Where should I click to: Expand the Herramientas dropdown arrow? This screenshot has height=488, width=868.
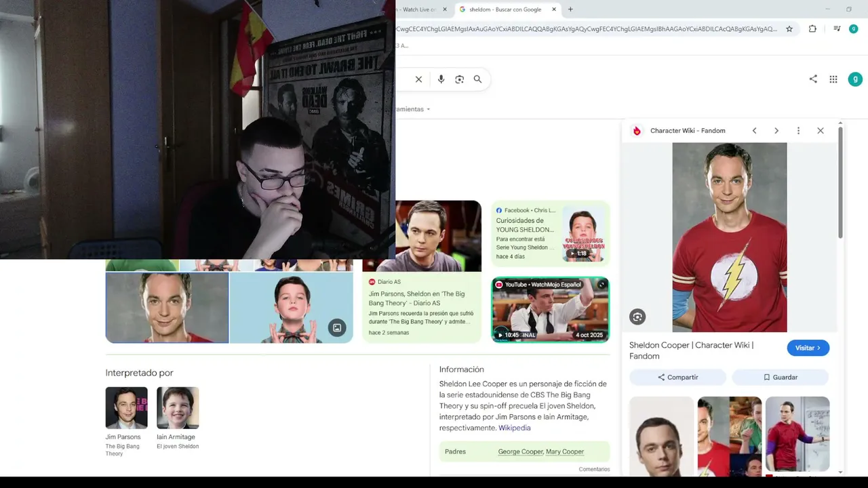point(429,109)
